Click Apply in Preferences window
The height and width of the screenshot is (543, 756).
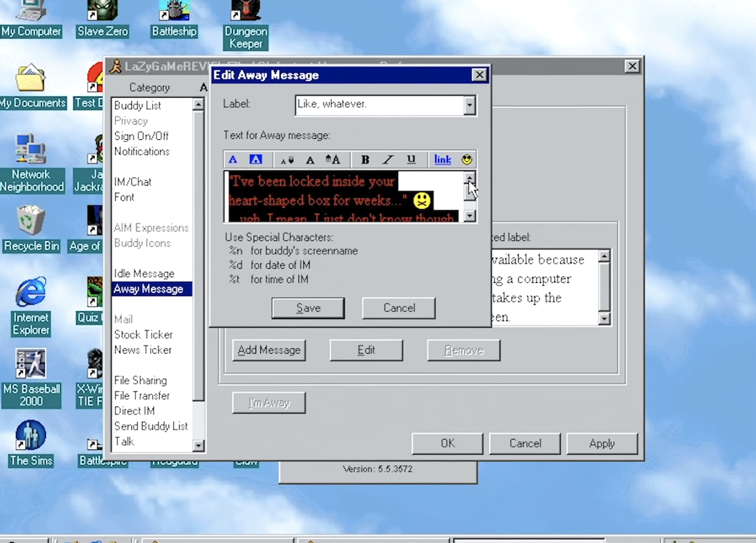[602, 443]
